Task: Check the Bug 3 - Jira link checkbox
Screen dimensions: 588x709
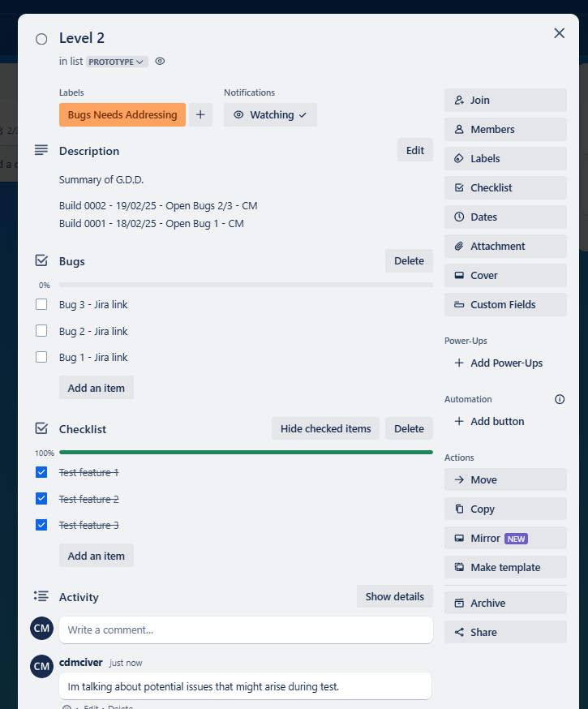Action: (41, 305)
